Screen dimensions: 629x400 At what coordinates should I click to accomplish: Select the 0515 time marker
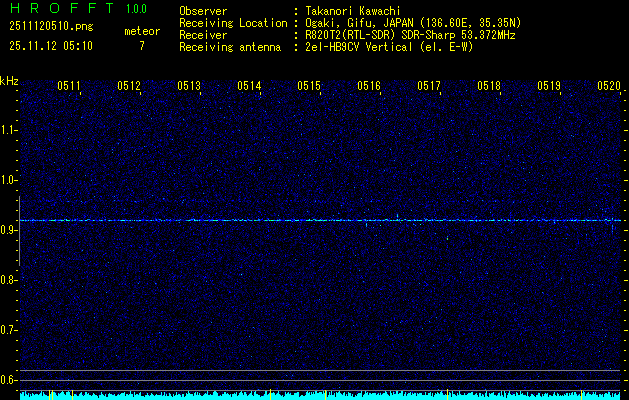click(309, 87)
